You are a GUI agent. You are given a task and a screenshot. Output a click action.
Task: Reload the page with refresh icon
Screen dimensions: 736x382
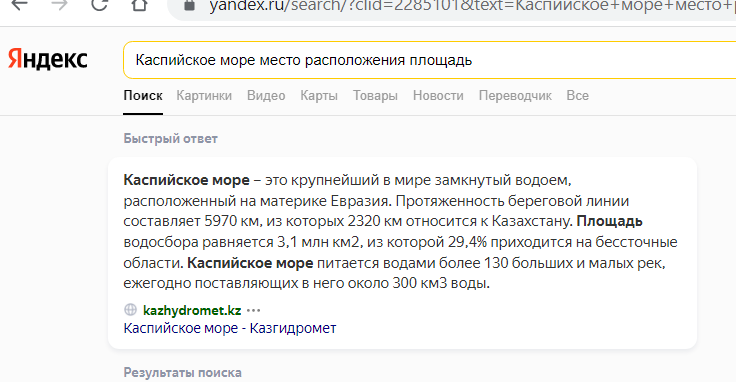pyautogui.click(x=100, y=4)
